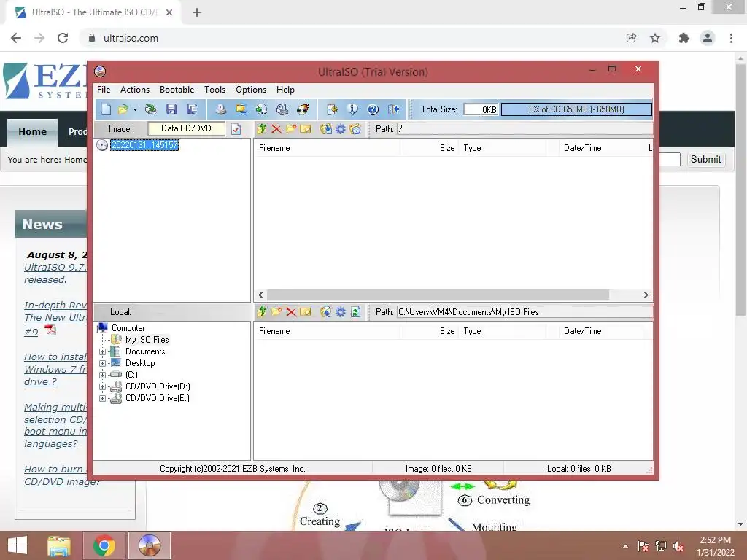Click the muted speaker icon in system tray
The image size is (747, 560).
click(x=678, y=546)
